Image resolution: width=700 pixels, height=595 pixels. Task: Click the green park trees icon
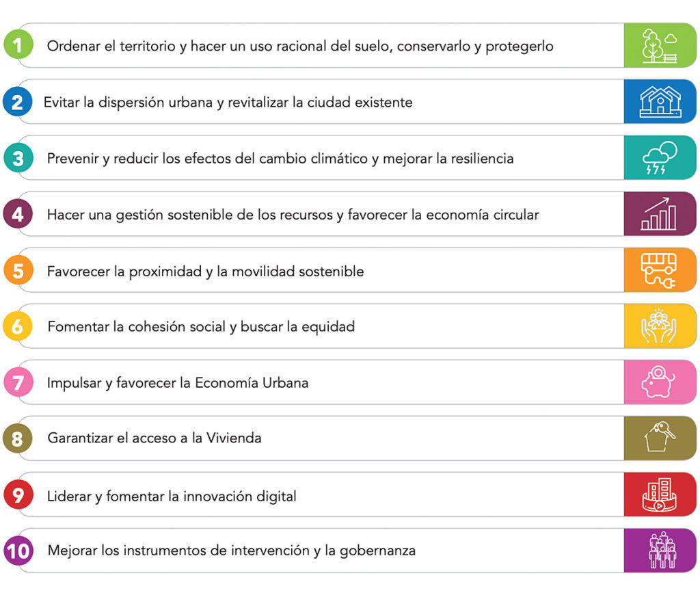pyautogui.click(x=659, y=46)
